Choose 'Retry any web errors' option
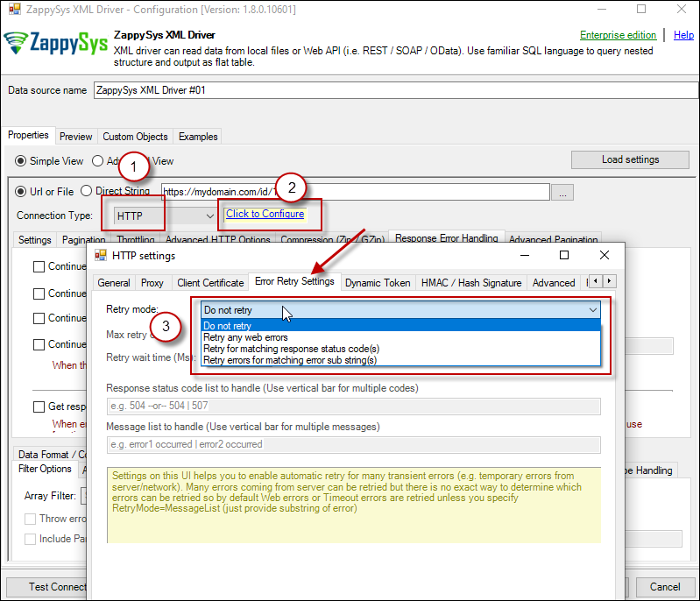700x601 pixels. [x=245, y=337]
